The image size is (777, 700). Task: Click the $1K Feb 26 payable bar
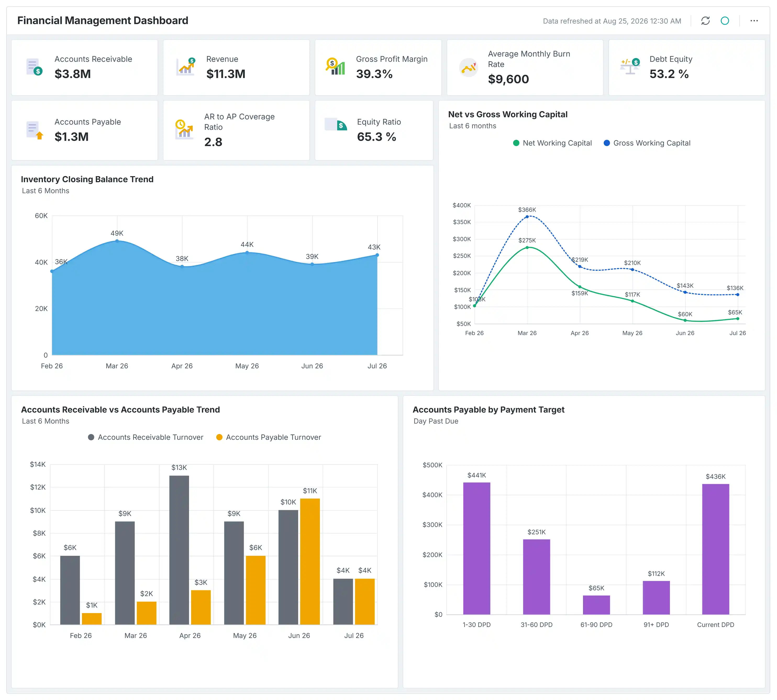92,619
